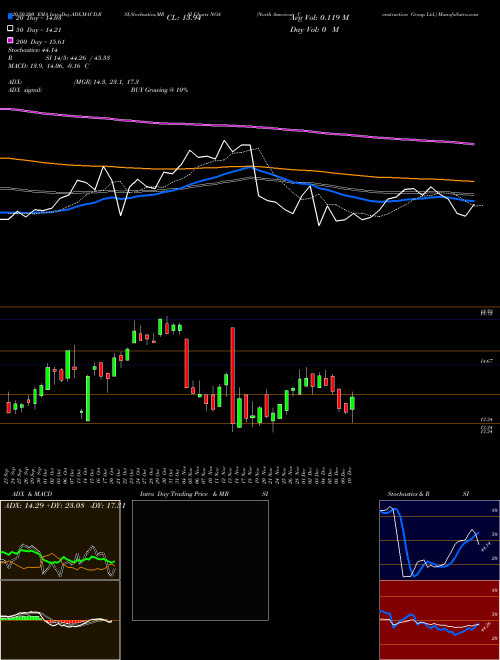Click the ADX panel header values text
The image size is (500, 660).
(x=65, y=505)
